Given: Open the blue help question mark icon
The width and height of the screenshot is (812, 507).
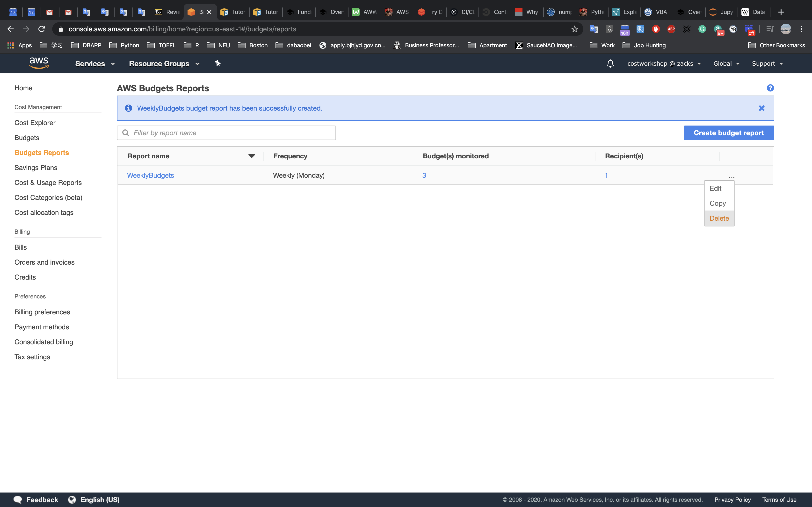Looking at the screenshot, I should click(770, 88).
